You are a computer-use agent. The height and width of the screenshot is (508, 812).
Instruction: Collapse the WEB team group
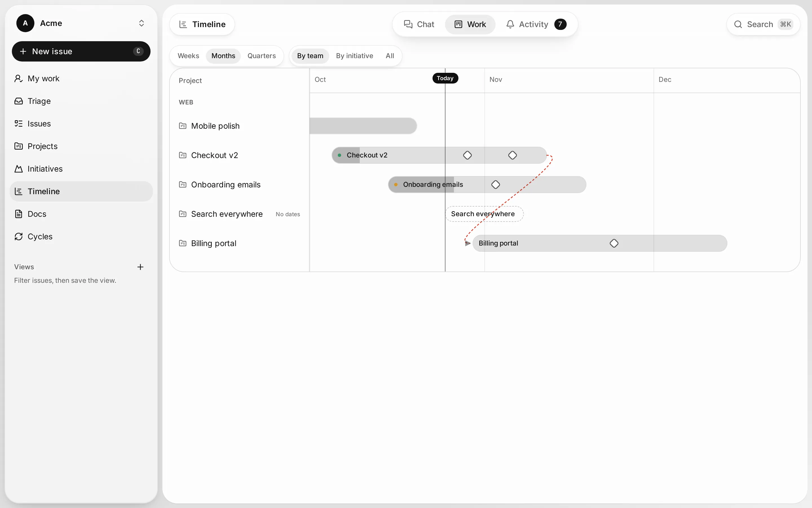tap(186, 102)
